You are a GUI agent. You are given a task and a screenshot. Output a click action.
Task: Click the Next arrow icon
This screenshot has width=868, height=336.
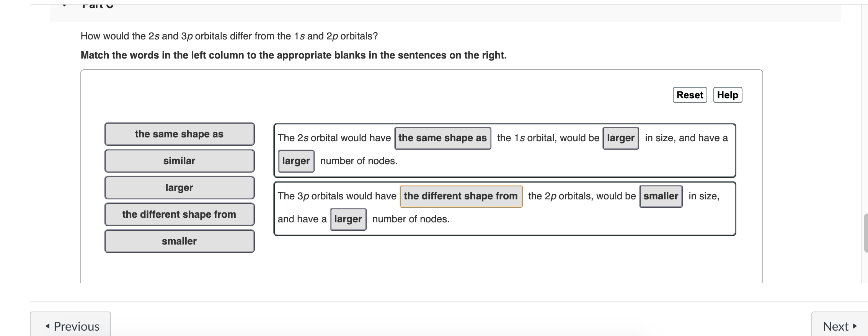pos(855,326)
